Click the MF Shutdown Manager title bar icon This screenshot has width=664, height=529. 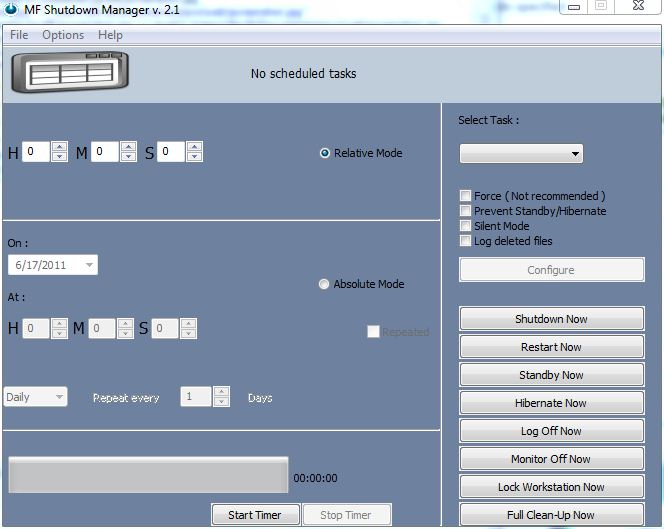tap(11, 10)
